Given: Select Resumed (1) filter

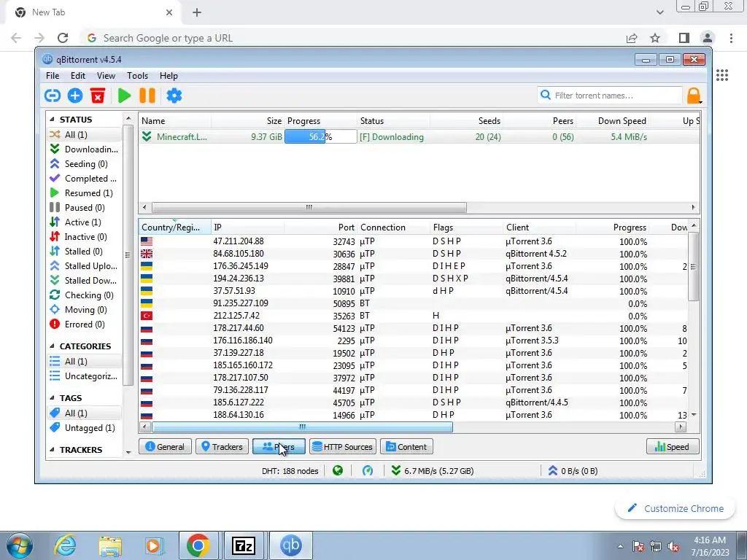Looking at the screenshot, I should 84,192.
